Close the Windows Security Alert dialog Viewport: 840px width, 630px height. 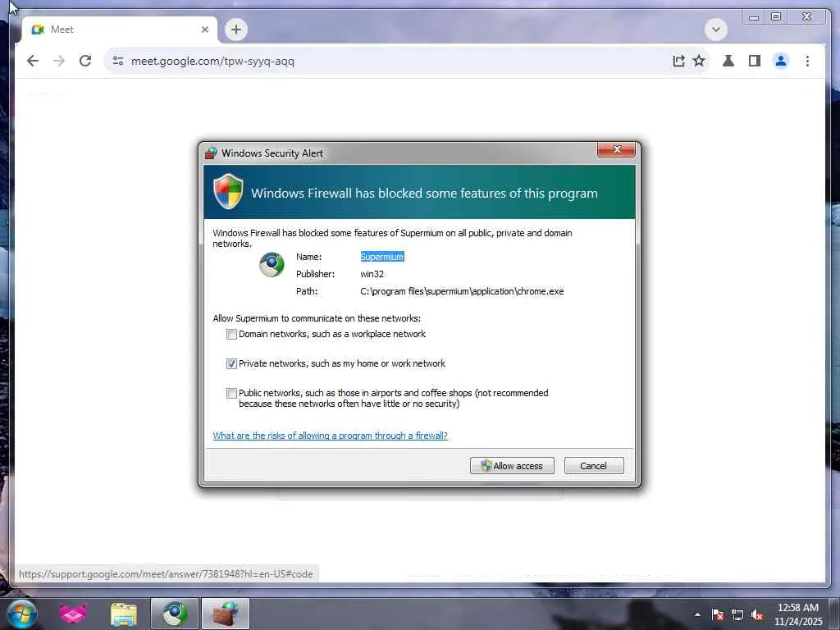[616, 149]
